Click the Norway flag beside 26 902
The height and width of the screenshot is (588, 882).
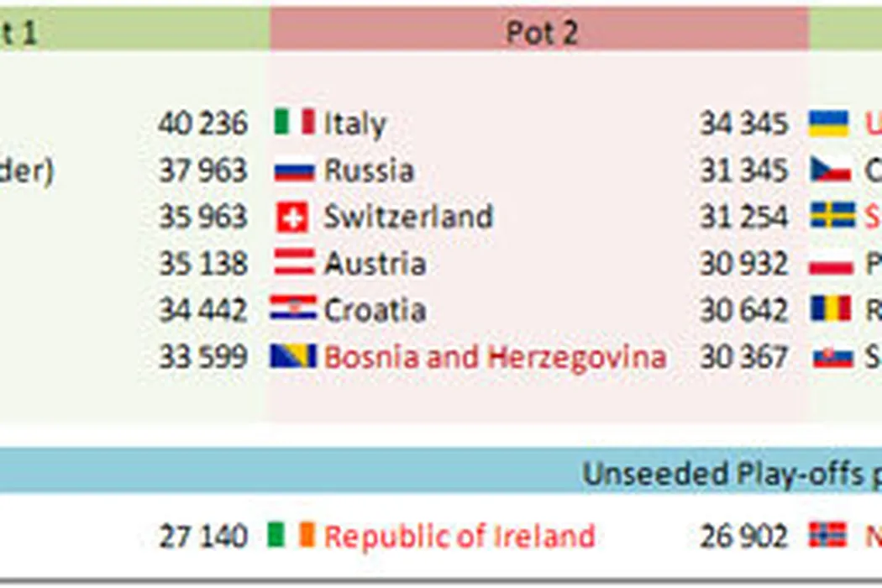pyautogui.click(x=827, y=536)
